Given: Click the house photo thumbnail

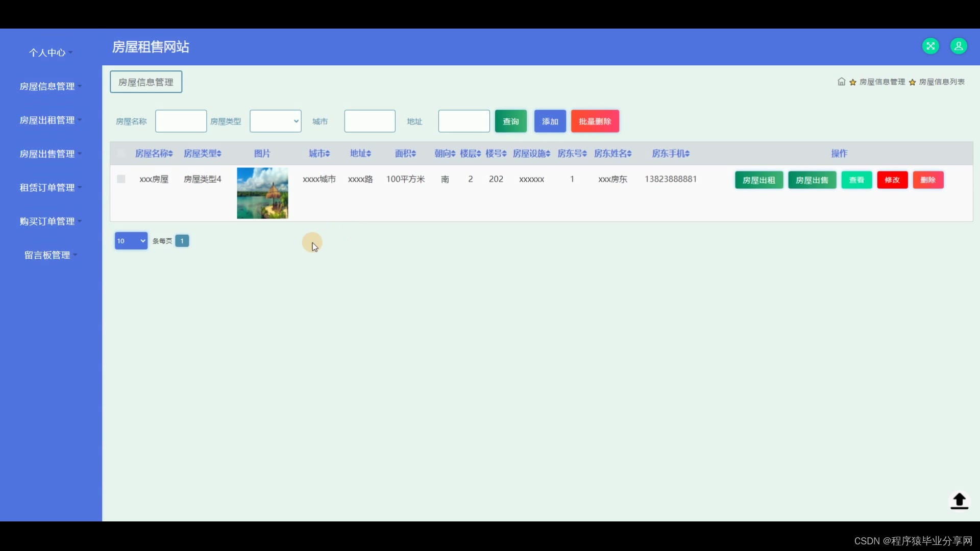Looking at the screenshot, I should [262, 193].
